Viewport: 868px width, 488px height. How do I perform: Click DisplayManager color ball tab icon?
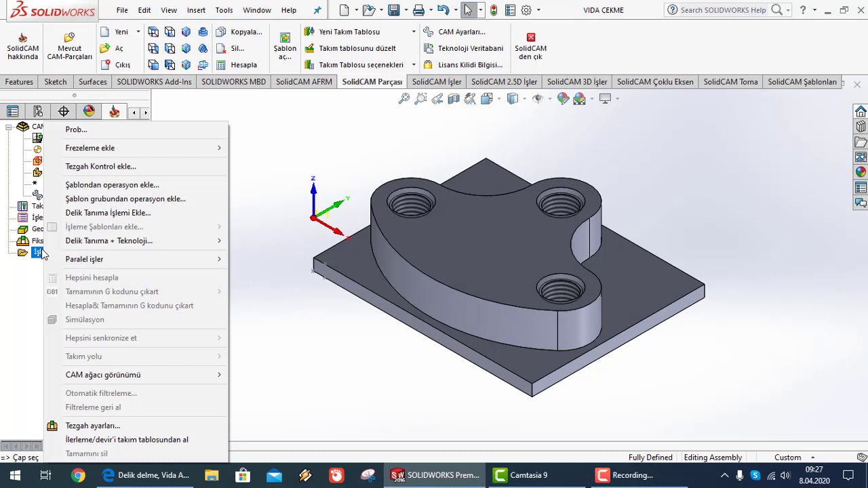click(x=89, y=112)
